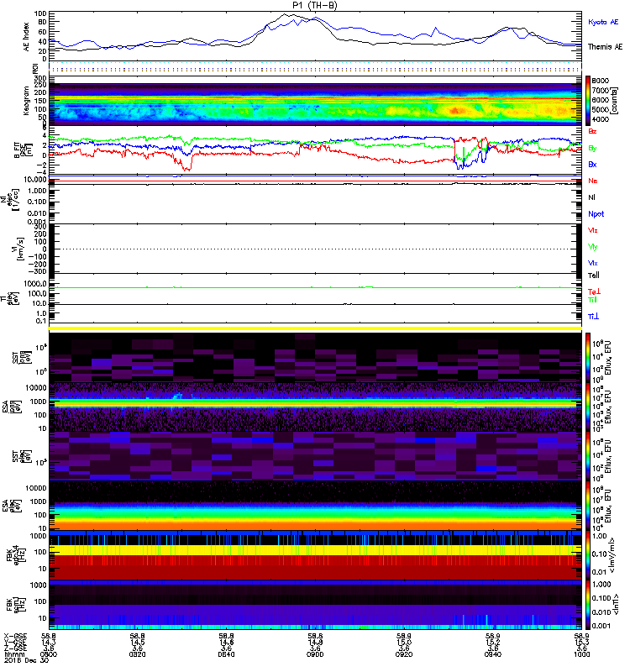
Task: Select the 0820 time tick label
Action: click(x=137, y=654)
